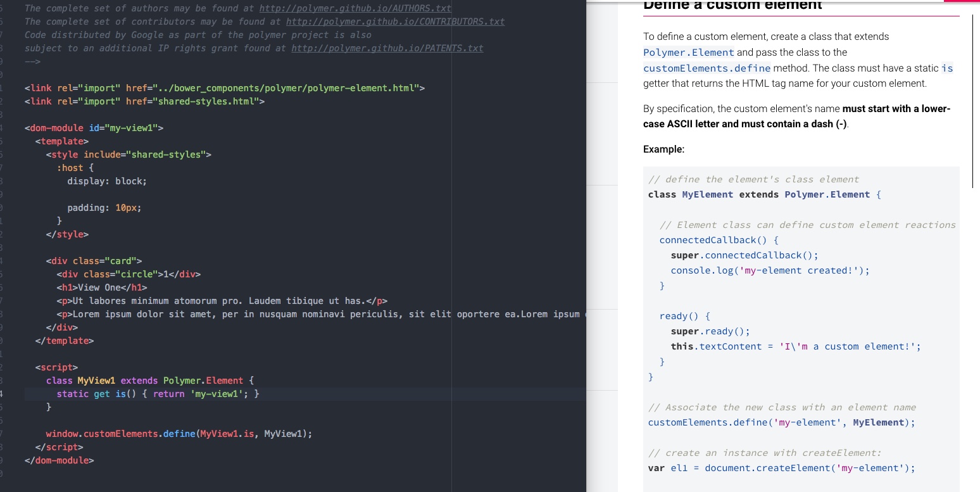
Task: Click the this.textContent assignment line
Action: (x=796, y=346)
